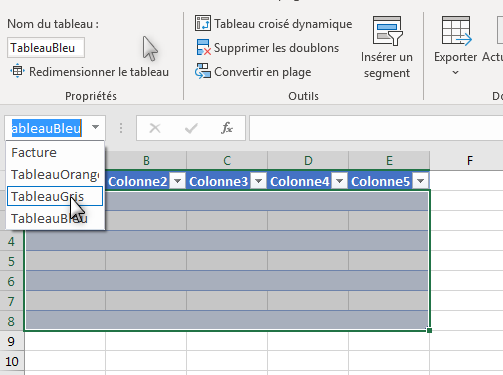Click the Redimensionner le tableau icon
The width and height of the screenshot is (503, 375).
click(x=17, y=71)
